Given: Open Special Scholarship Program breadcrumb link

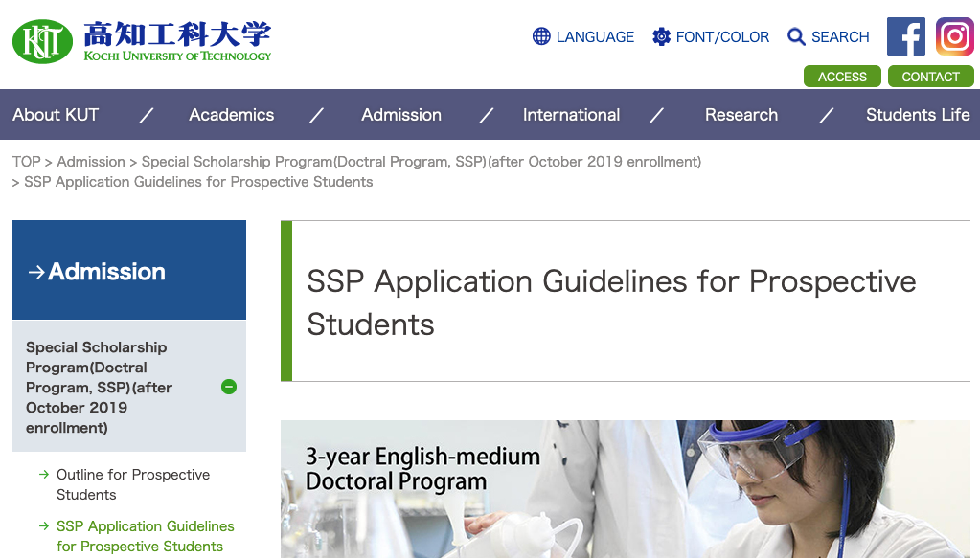Looking at the screenshot, I should pos(422,162).
